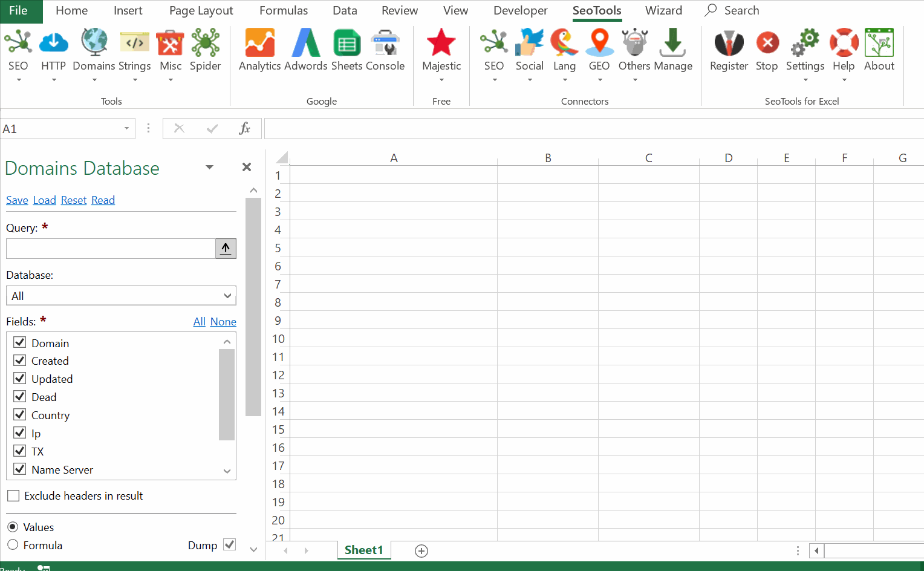Open the Lang parrot connectors

pos(564,42)
